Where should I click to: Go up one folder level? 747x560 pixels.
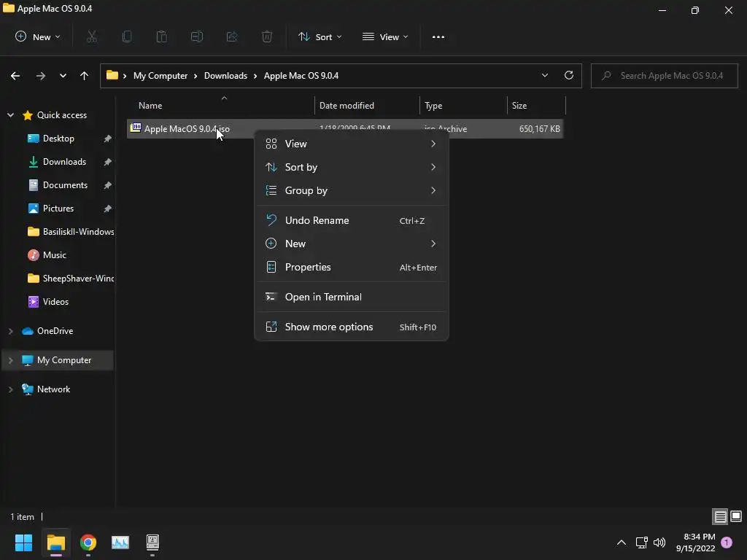click(x=85, y=76)
